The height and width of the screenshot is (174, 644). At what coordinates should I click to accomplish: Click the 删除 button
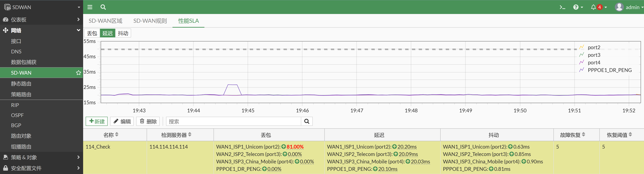[148, 121]
